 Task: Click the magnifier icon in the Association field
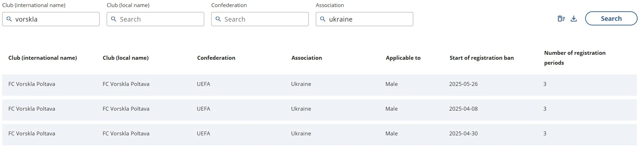click(x=323, y=19)
